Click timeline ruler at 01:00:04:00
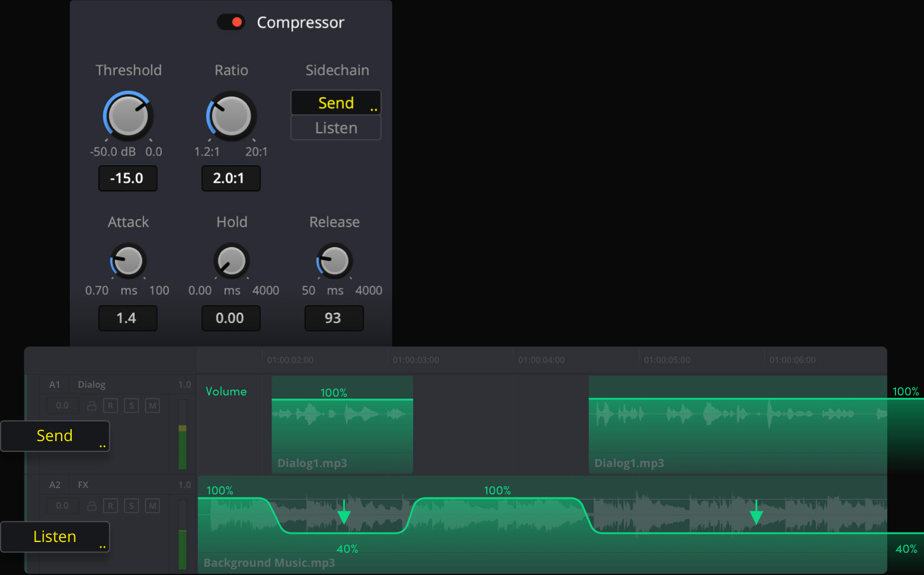This screenshot has height=575, width=924. [541, 360]
